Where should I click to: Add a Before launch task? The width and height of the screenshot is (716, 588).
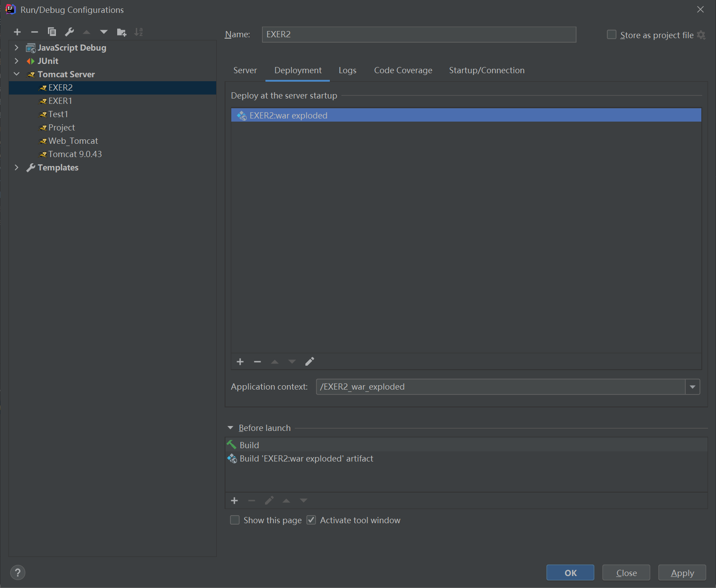pyautogui.click(x=234, y=501)
